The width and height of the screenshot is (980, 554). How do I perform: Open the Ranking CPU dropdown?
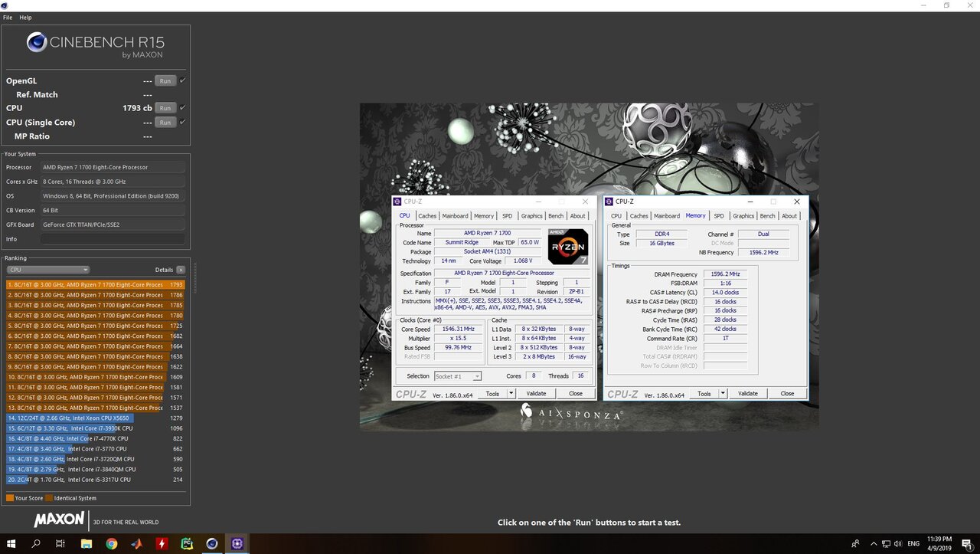pyautogui.click(x=47, y=270)
